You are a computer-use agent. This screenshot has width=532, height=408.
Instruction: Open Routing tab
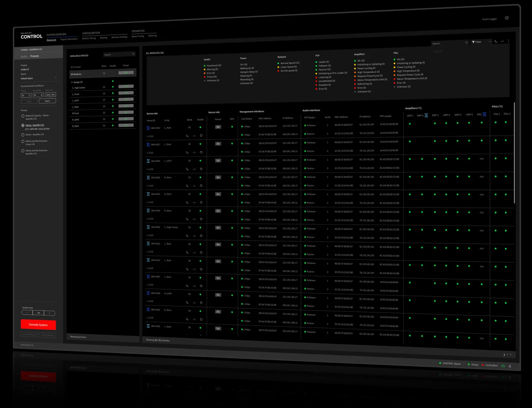[x=103, y=38]
